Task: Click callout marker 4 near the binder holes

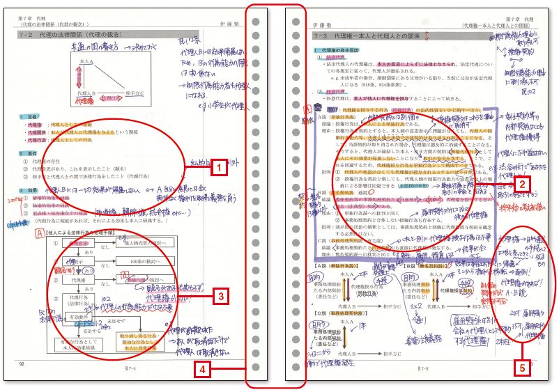Action: click(202, 370)
